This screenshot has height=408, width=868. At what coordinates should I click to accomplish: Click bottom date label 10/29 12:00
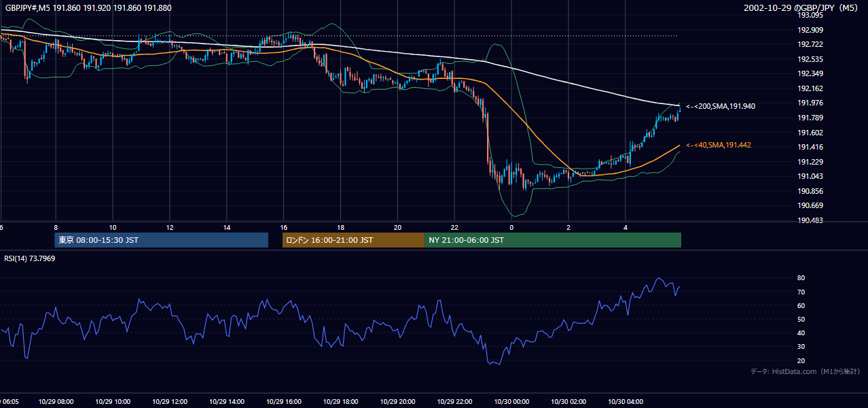[x=170, y=401]
